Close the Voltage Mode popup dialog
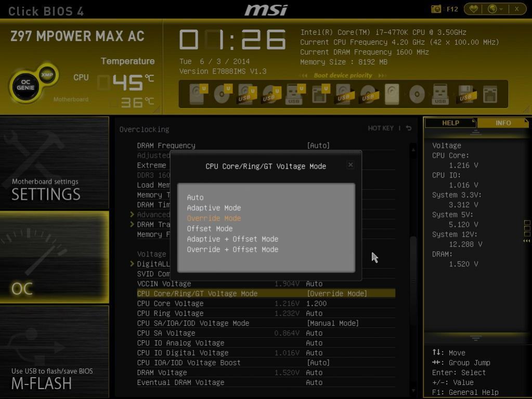532x399 pixels. tap(351, 165)
